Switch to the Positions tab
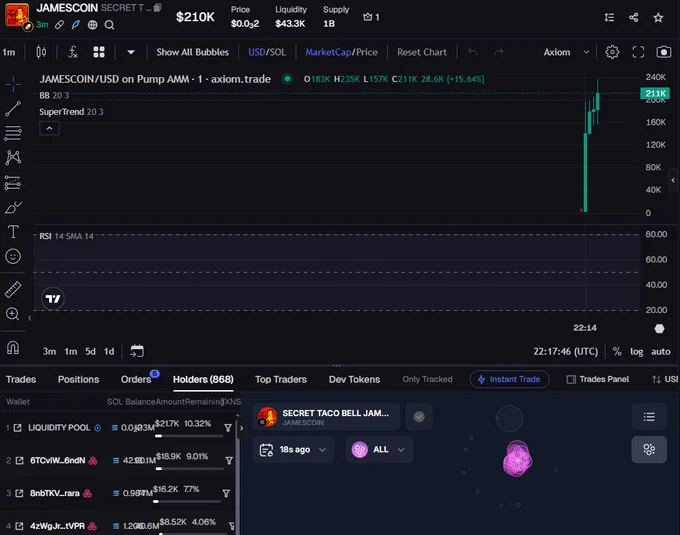The height and width of the screenshot is (535, 680). [78, 379]
